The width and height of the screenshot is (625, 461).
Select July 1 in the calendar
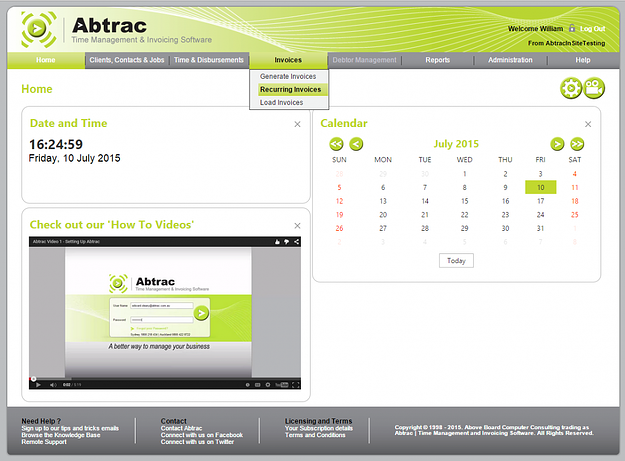coord(464,174)
